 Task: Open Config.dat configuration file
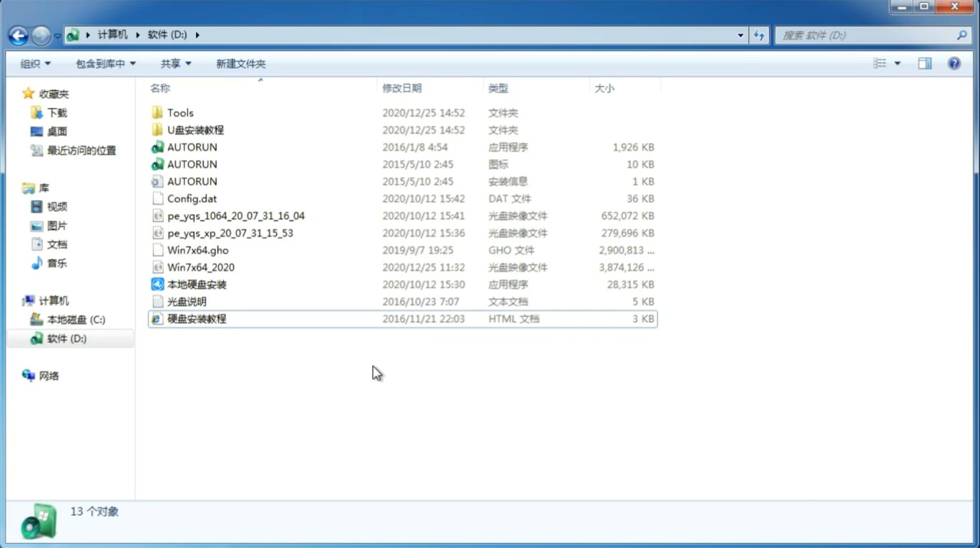pyautogui.click(x=191, y=198)
